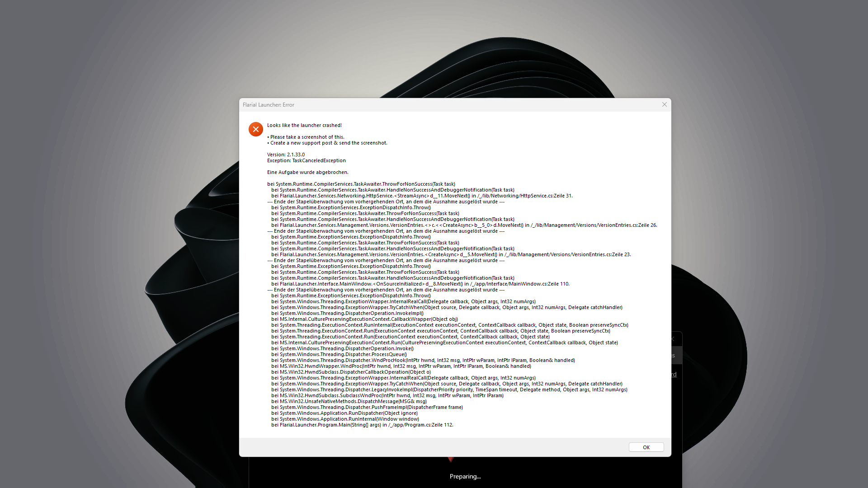Click the 'Create a new support post' instruction
868x488 pixels.
click(x=328, y=142)
